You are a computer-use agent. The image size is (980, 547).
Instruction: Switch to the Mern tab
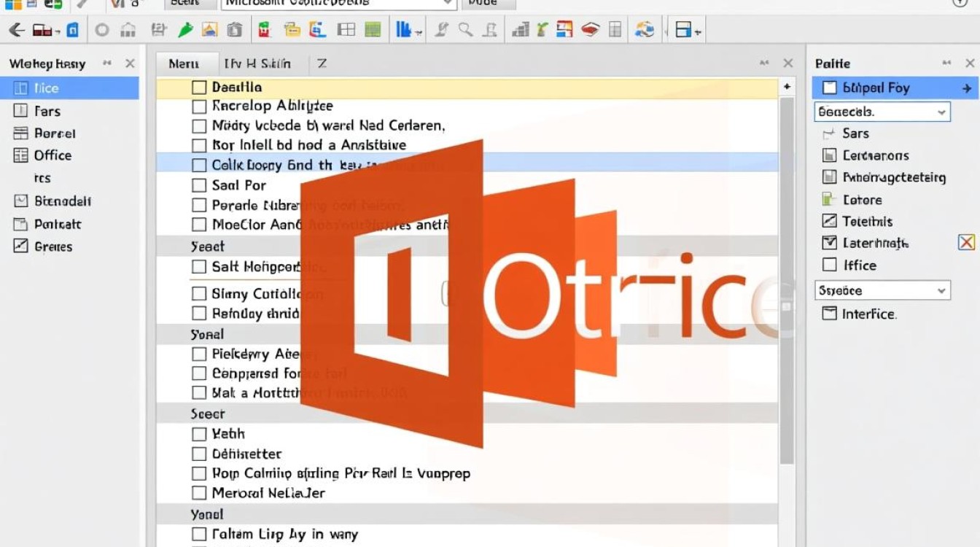(184, 63)
